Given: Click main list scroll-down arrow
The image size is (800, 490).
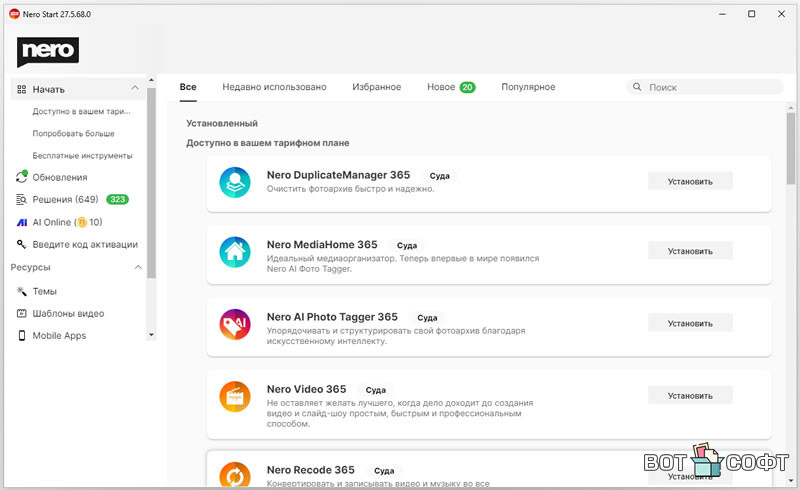Looking at the screenshot, I should 790,481.
